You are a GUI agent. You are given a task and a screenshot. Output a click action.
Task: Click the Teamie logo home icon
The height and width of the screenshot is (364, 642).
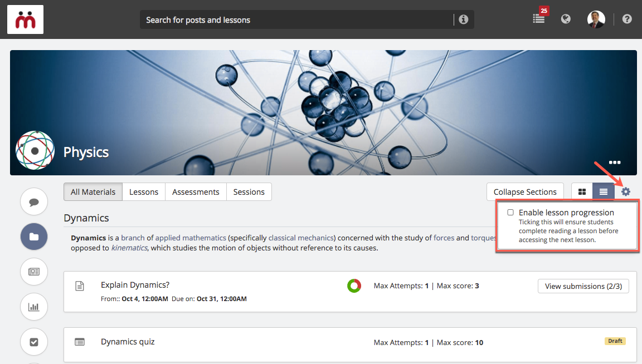click(26, 19)
